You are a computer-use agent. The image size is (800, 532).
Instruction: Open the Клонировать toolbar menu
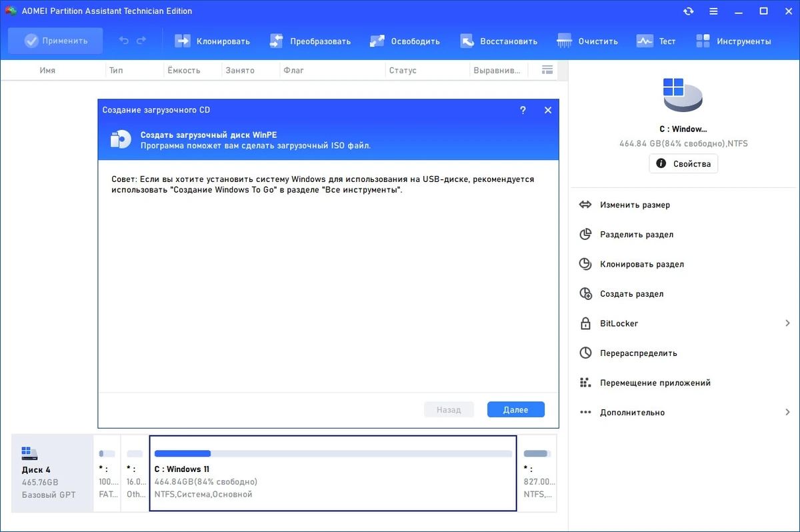pyautogui.click(x=212, y=41)
